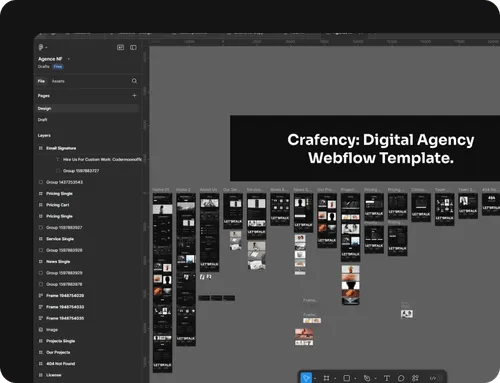Click the image icon beside the Image layer

pos(41,329)
